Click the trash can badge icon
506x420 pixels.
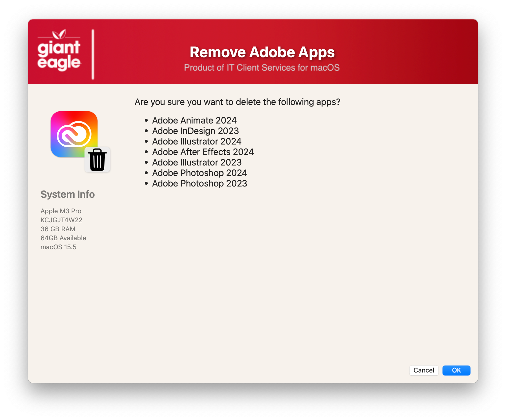[x=97, y=159]
